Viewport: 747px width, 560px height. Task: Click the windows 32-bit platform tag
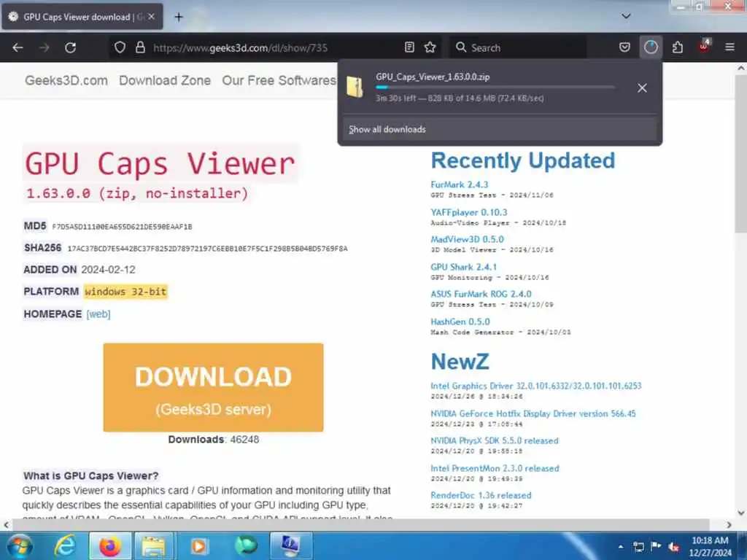pyautogui.click(x=125, y=292)
